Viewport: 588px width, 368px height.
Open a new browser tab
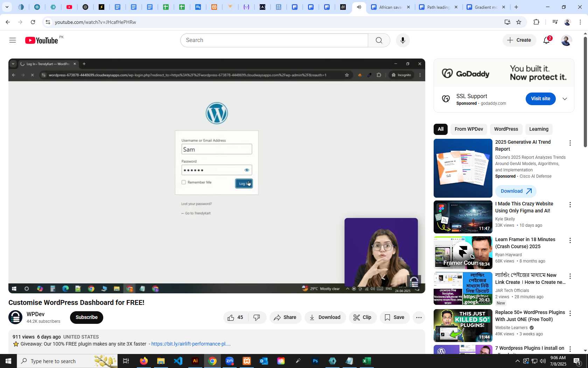click(516, 7)
